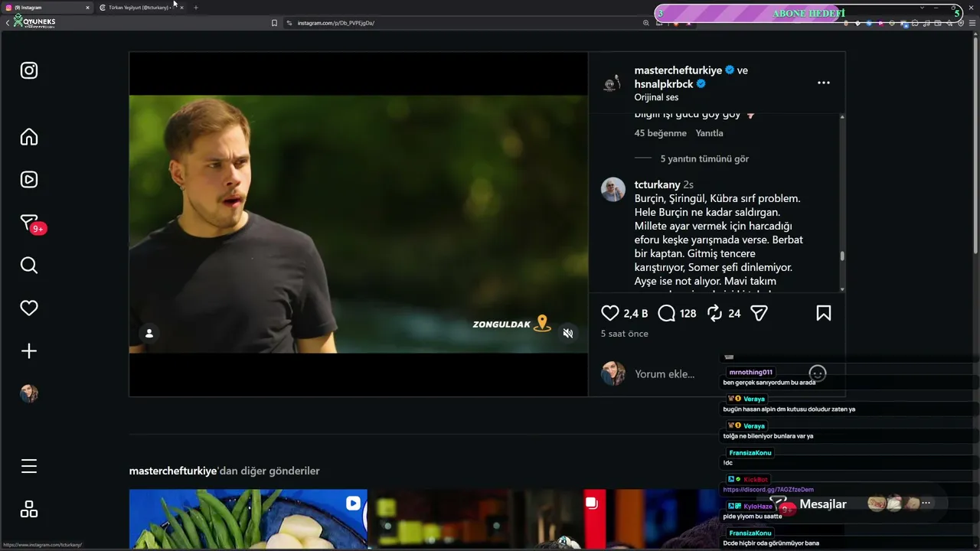Screen dimensions: 980x551
Task: Open the browser main menu icon
Action: [972, 23]
